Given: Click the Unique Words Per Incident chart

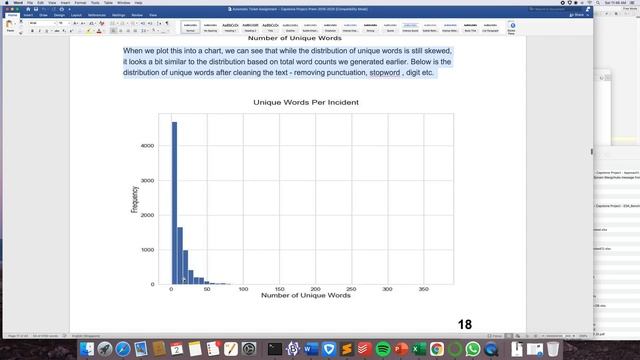Looking at the screenshot, I should tap(293, 198).
